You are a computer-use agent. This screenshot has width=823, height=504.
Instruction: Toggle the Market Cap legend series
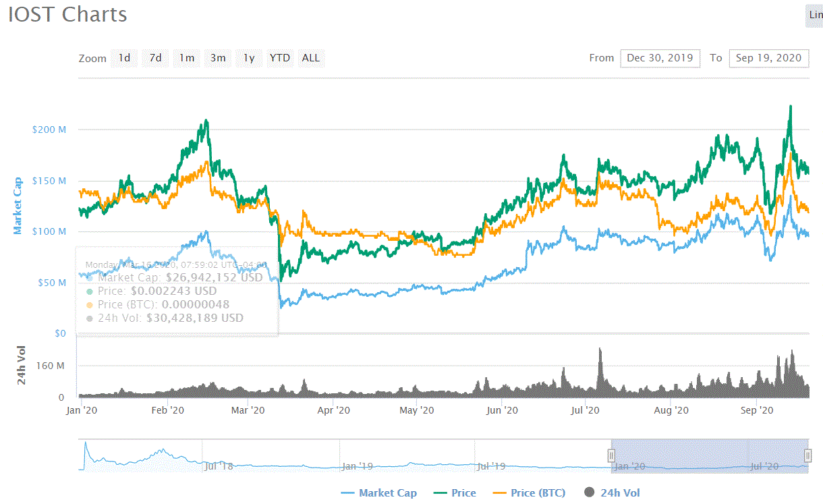coord(378,493)
